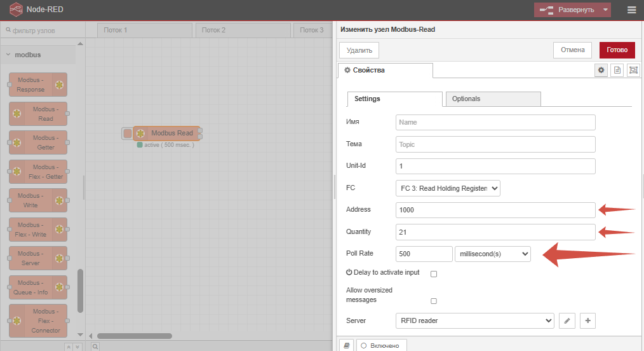The width and height of the screenshot is (644, 351).
Task: Click the Удалить button
Action: coord(359,50)
